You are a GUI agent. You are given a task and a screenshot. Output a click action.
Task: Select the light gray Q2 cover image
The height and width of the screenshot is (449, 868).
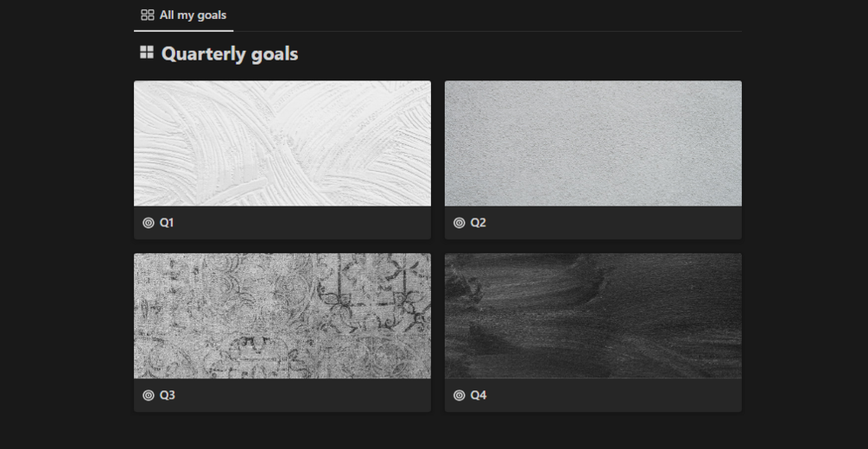pyautogui.click(x=592, y=143)
